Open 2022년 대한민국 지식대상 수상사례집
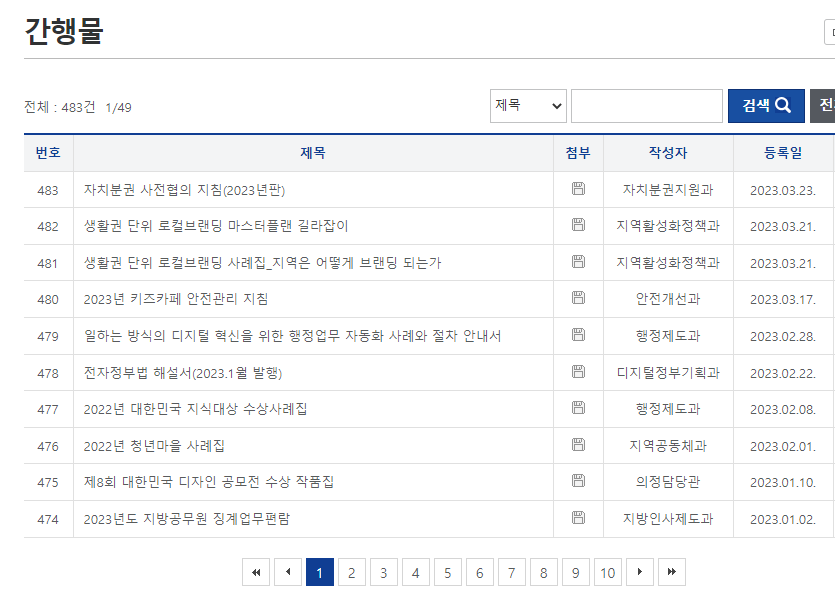The height and width of the screenshot is (596, 835). pyautogui.click(x=195, y=409)
